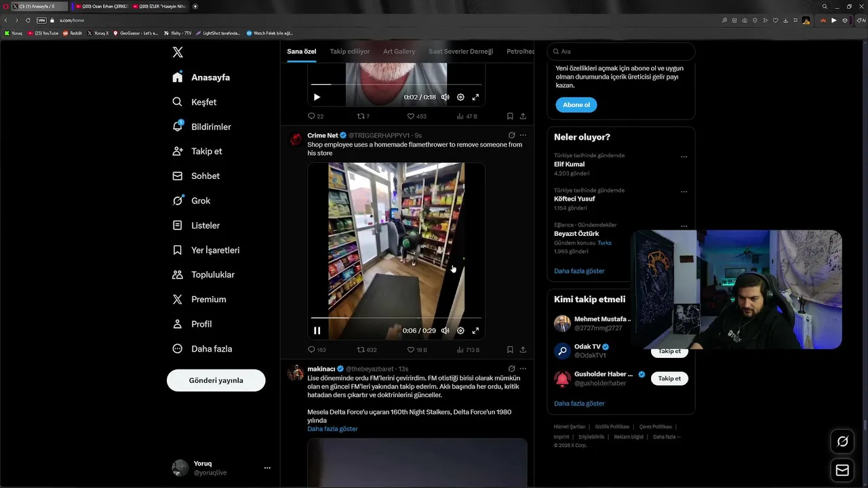
Task: Open Sohbet messages
Action: click(x=196, y=176)
